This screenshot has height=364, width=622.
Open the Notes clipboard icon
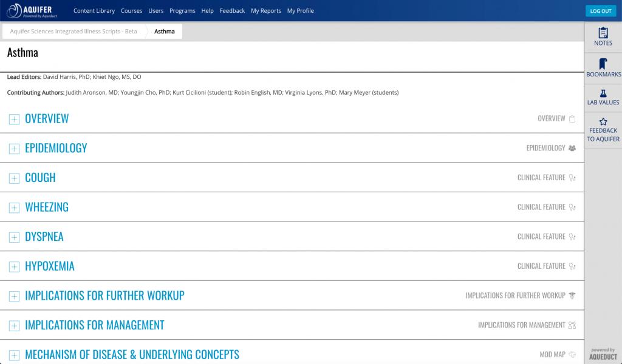(x=603, y=33)
